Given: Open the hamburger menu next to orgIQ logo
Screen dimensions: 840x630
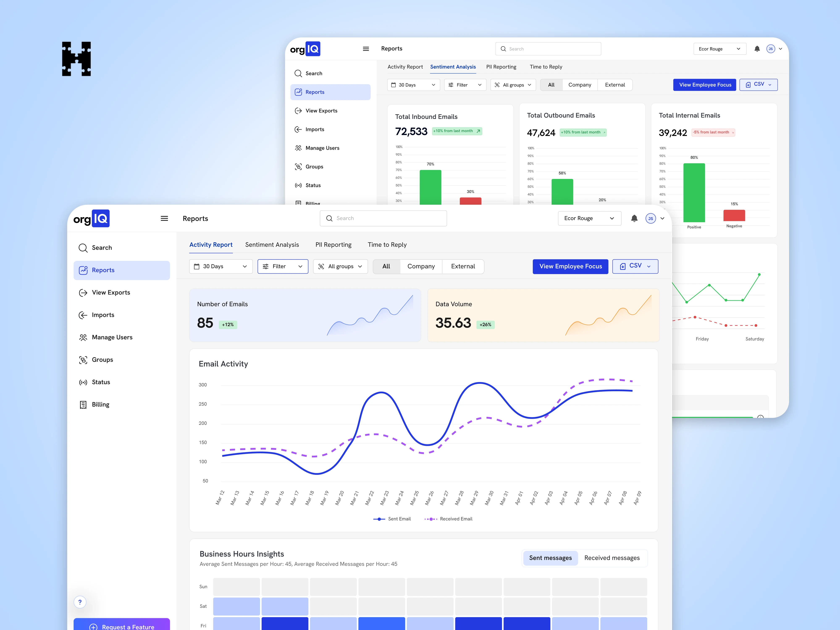Looking at the screenshot, I should pyautogui.click(x=164, y=218).
